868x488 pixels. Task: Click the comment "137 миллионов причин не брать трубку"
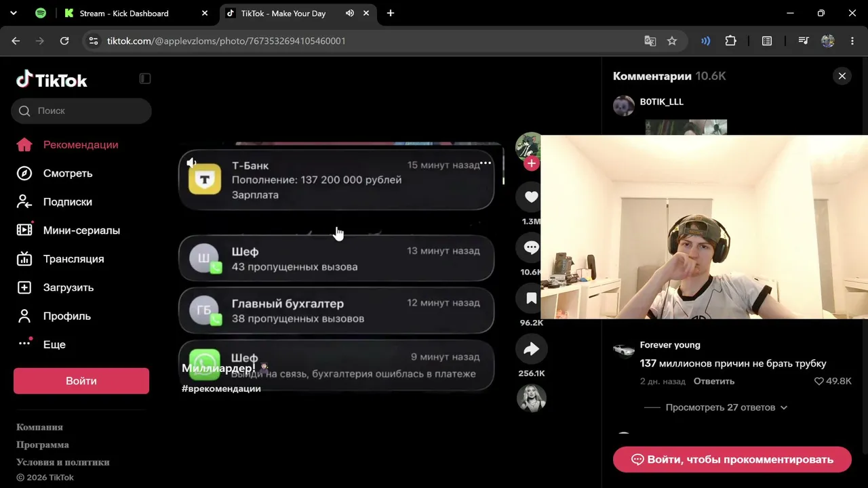click(x=733, y=363)
